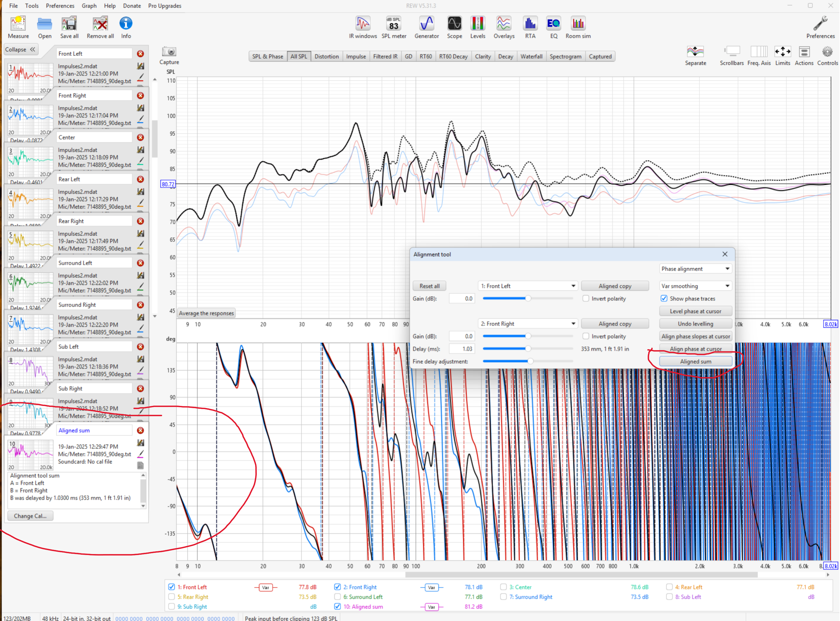Adjust the Front Left gain slider
Image resolution: width=840 pixels, height=621 pixels.
click(x=528, y=298)
